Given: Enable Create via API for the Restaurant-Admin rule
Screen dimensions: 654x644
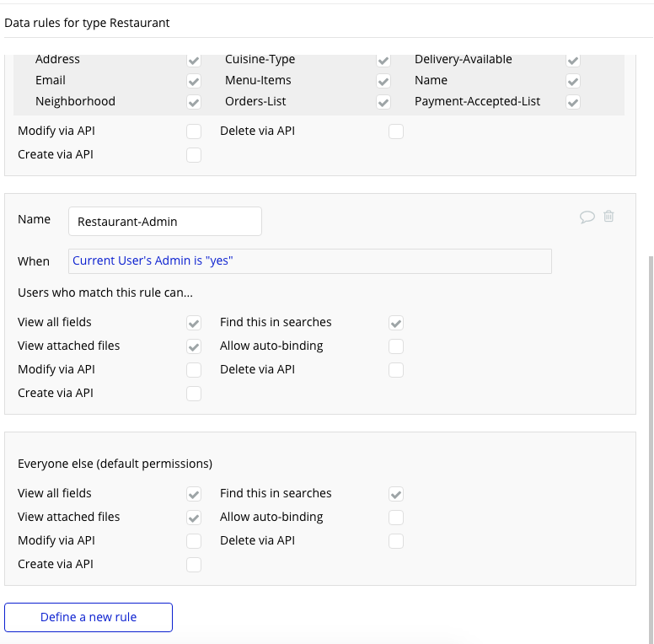Looking at the screenshot, I should [x=194, y=394].
